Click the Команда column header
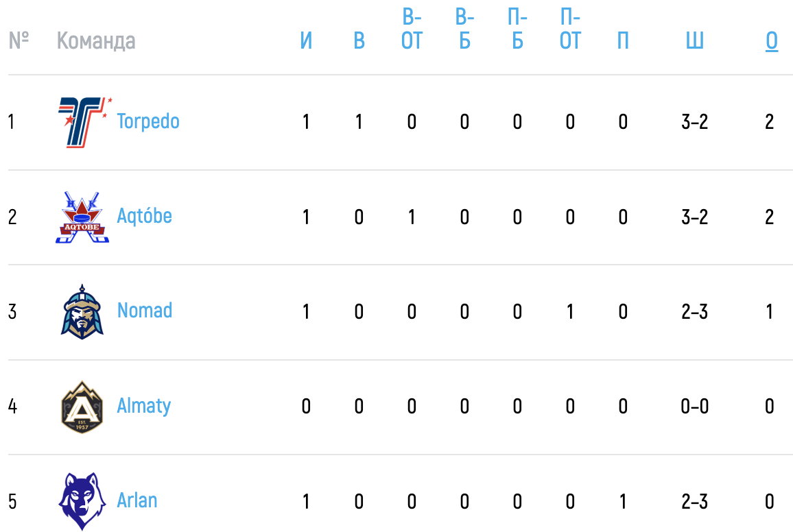This screenshot has width=793, height=532. [x=96, y=41]
